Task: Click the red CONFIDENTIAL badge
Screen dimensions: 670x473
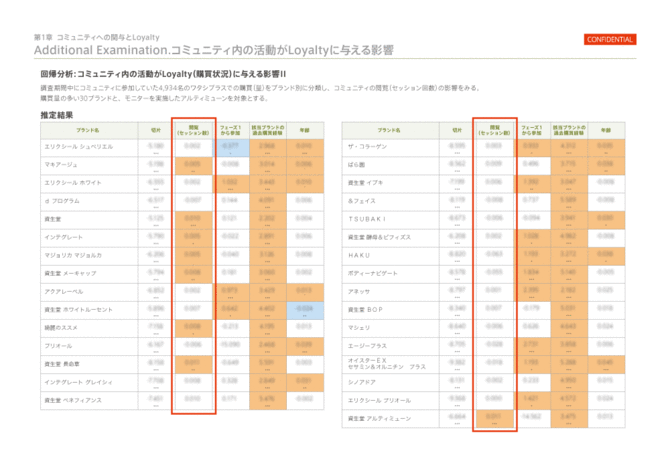Action: tap(610, 39)
